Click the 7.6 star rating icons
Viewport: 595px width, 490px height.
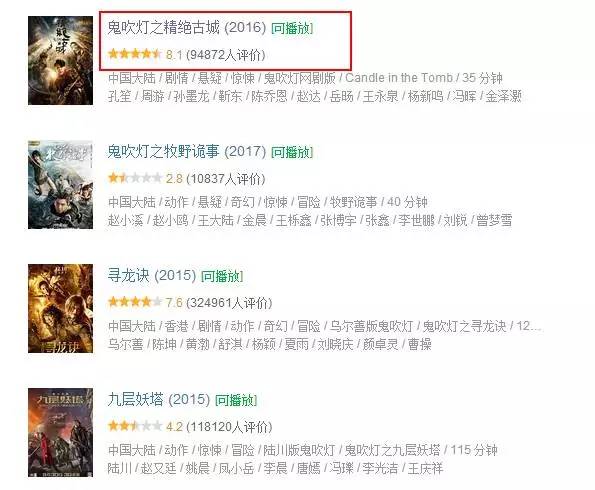point(135,302)
